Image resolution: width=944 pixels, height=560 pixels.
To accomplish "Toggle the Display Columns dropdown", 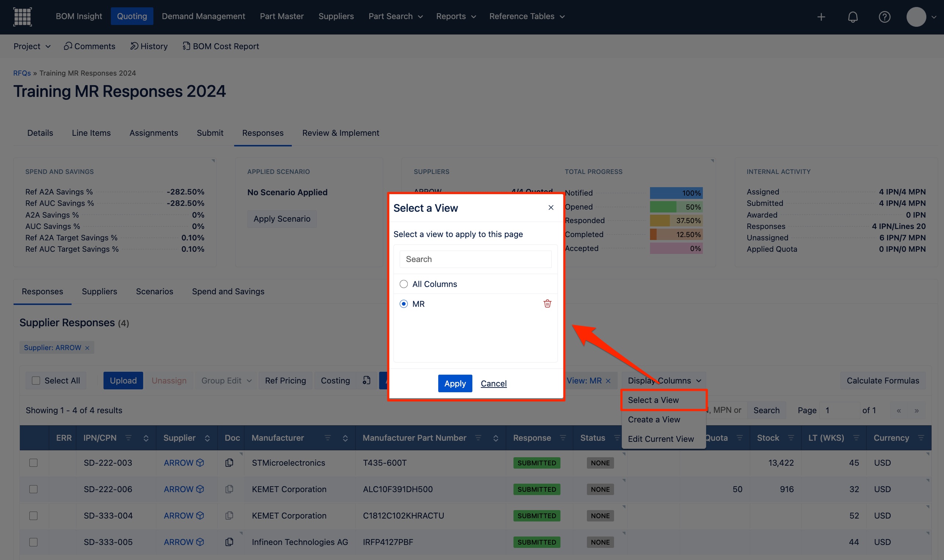I will coord(664,381).
